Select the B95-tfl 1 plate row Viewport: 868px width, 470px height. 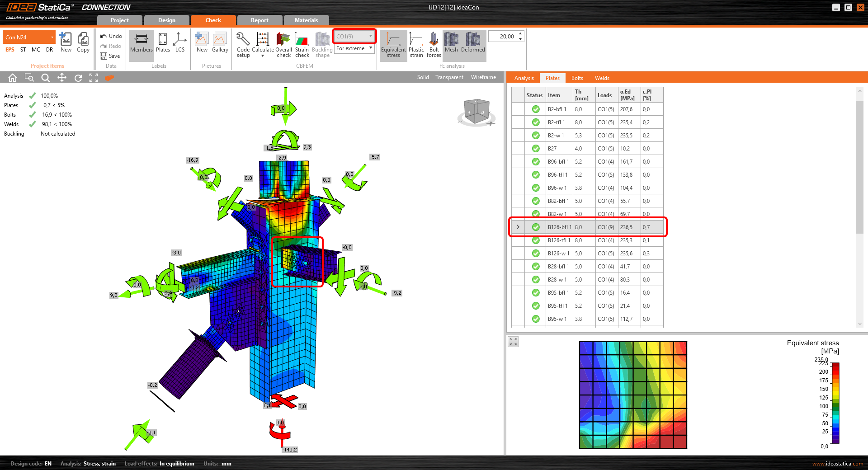588,306
